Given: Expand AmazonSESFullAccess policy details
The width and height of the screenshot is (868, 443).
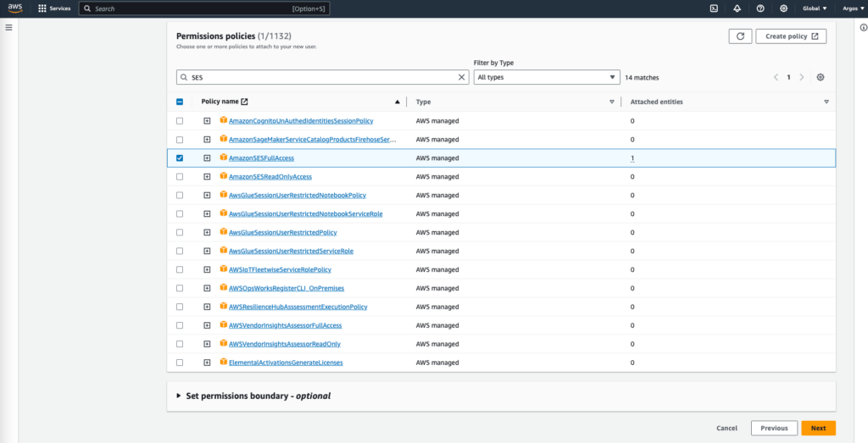Looking at the screenshot, I should [207, 158].
